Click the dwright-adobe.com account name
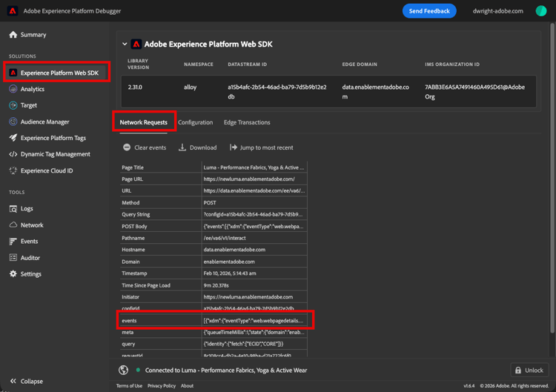The image size is (556, 392). [498, 11]
